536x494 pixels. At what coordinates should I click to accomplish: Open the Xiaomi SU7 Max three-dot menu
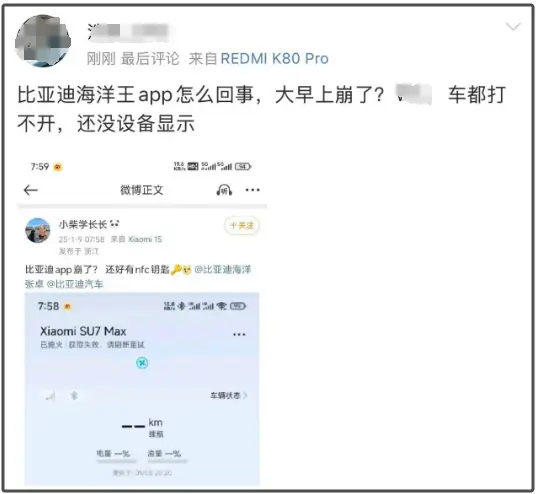click(239, 334)
